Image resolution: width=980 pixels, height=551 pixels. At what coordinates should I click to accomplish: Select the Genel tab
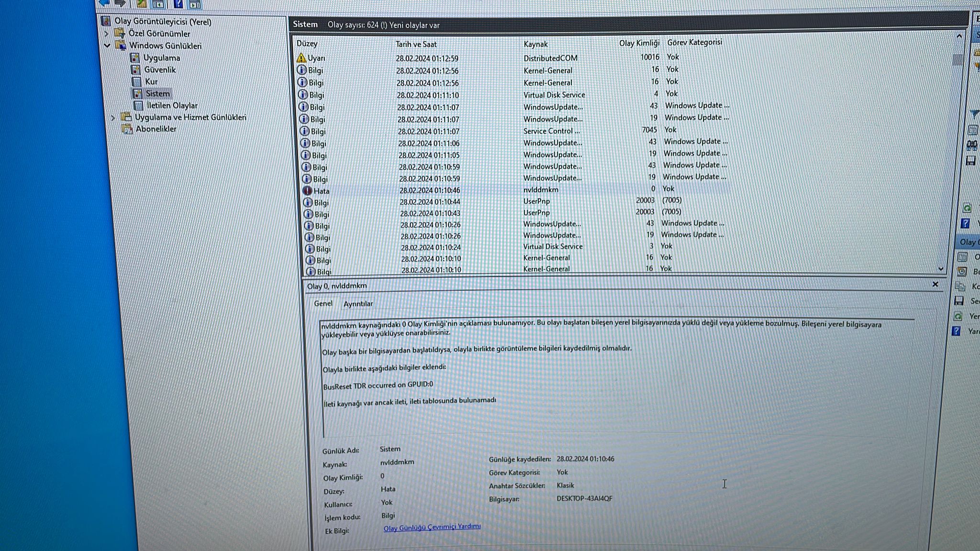(x=323, y=303)
